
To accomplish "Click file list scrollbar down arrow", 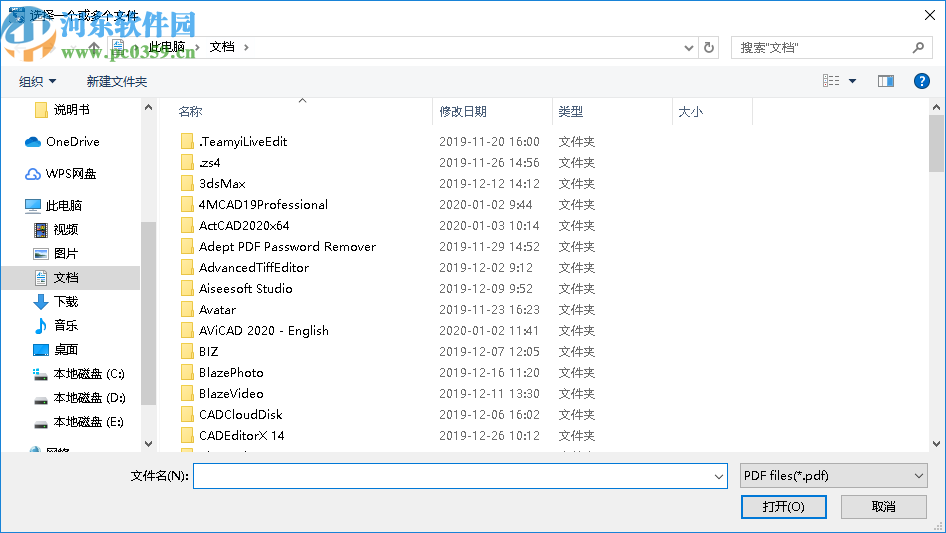I will click(x=936, y=444).
